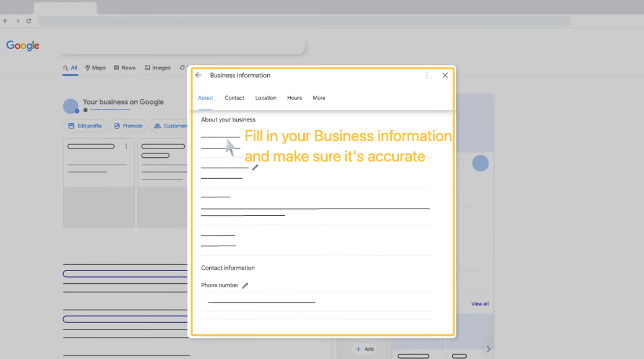Click the browser back arrow

pos(6,21)
